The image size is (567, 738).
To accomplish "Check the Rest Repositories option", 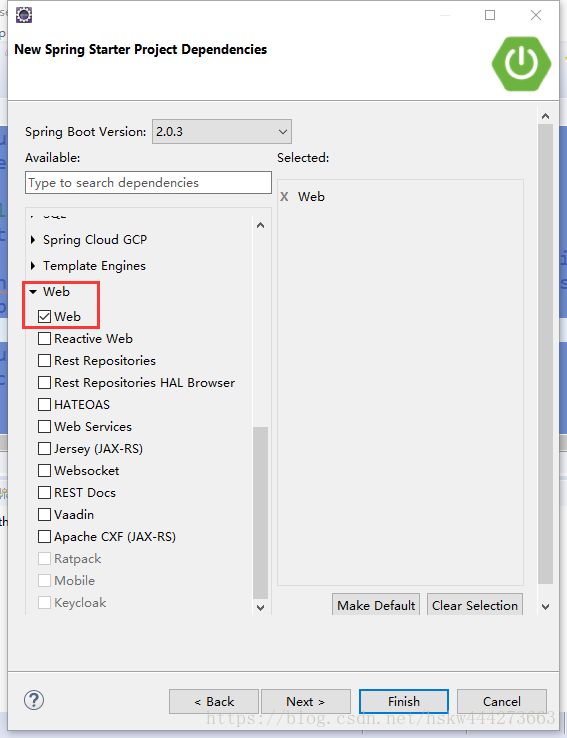I will [x=45, y=361].
